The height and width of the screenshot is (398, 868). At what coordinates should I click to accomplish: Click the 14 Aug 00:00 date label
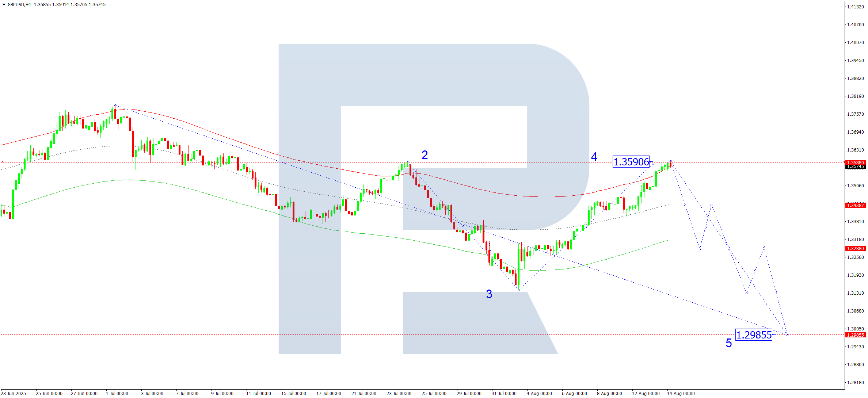(681, 393)
